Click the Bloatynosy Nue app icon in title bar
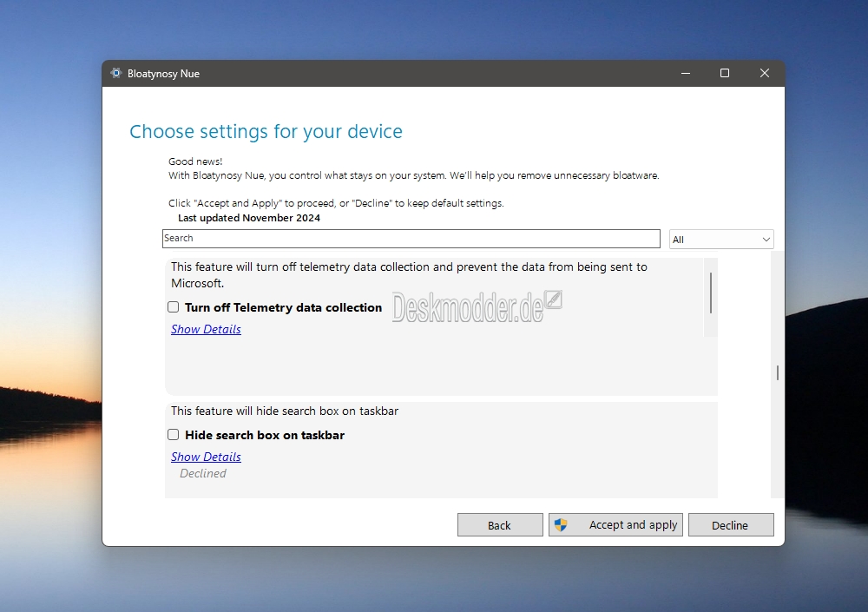Image resolution: width=868 pixels, height=612 pixels. tap(115, 73)
